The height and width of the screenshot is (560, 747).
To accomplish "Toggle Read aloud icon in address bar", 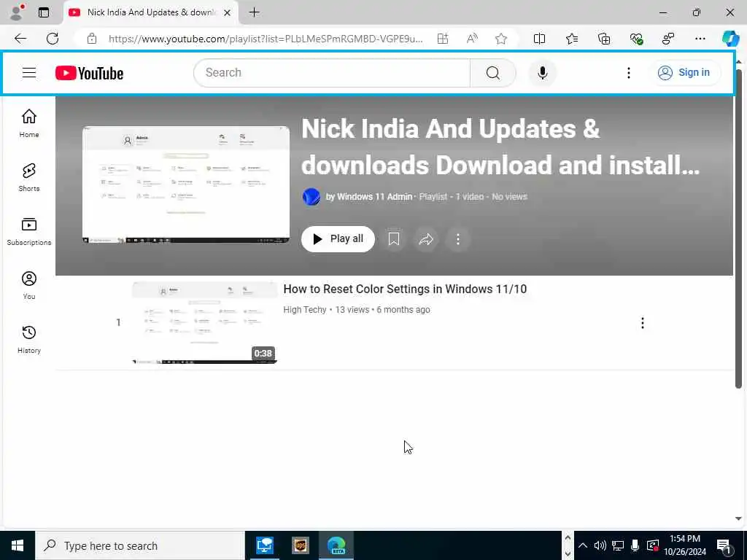I will tap(472, 39).
